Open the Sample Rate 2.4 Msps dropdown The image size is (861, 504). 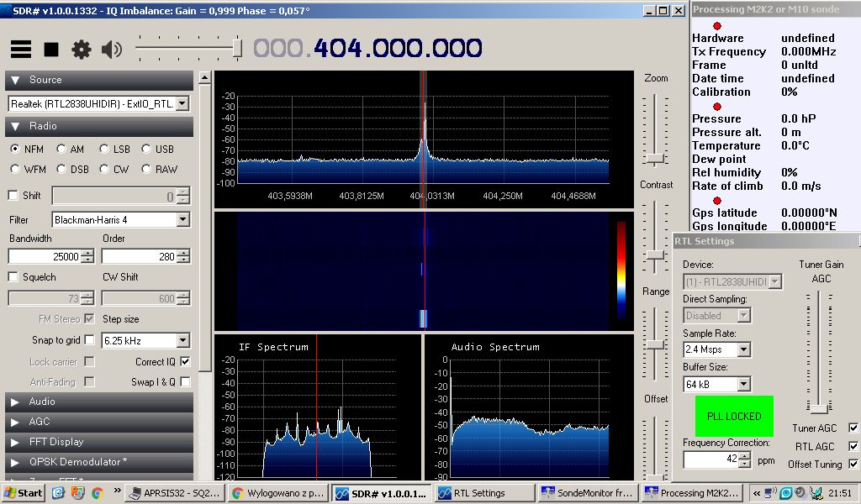pyautogui.click(x=744, y=349)
